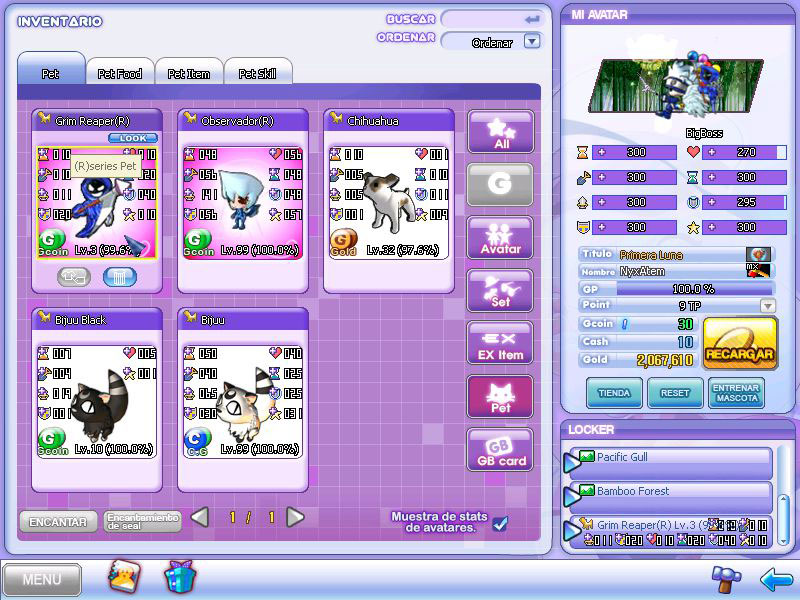Switch to the Pet Item tab
800x600 pixels.
189,71
